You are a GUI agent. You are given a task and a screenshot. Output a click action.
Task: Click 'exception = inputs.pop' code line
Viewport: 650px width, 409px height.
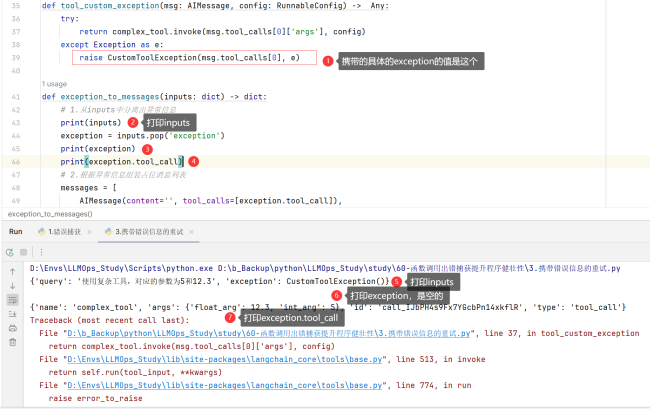coord(143,136)
